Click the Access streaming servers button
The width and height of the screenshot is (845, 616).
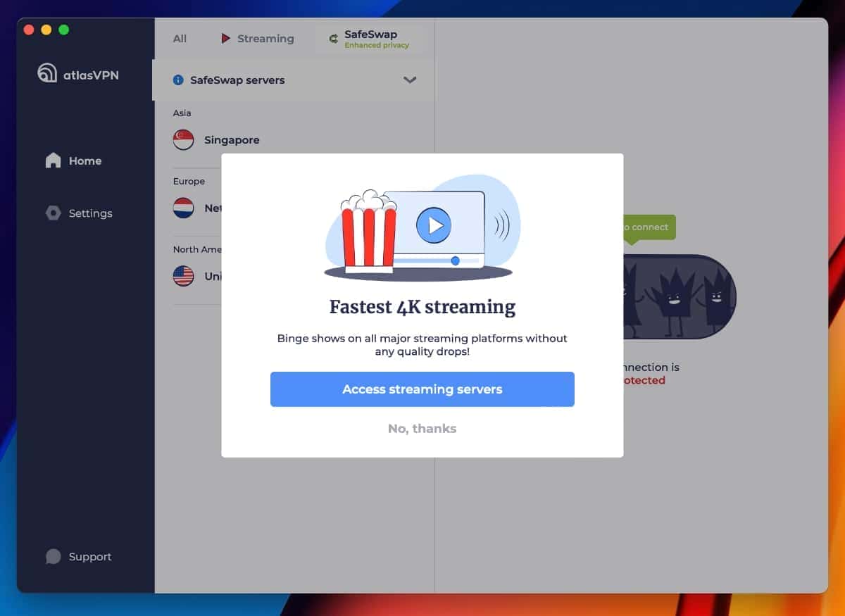click(x=423, y=389)
